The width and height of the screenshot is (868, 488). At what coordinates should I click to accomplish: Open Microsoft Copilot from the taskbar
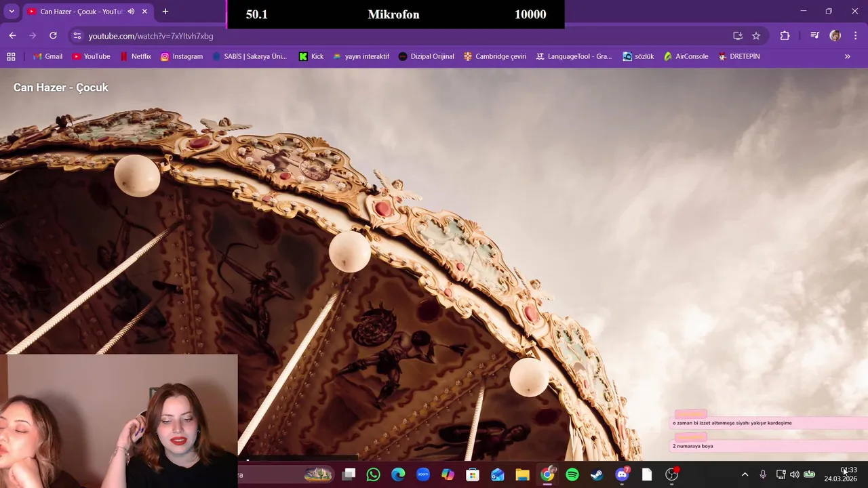448,474
